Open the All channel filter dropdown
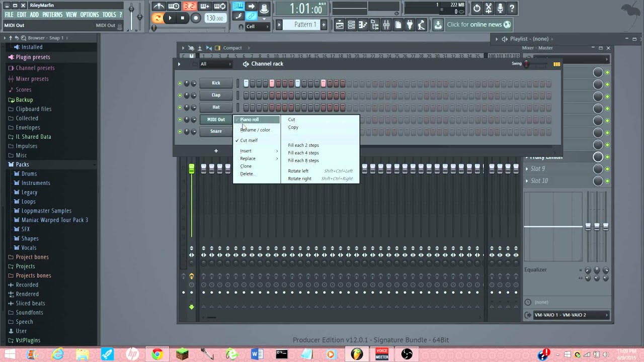 point(215,64)
